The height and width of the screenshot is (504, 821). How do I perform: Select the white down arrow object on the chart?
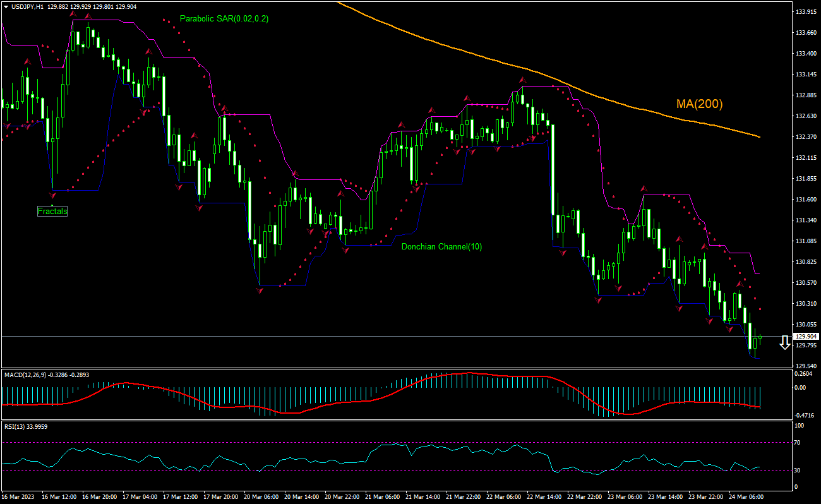(785, 342)
